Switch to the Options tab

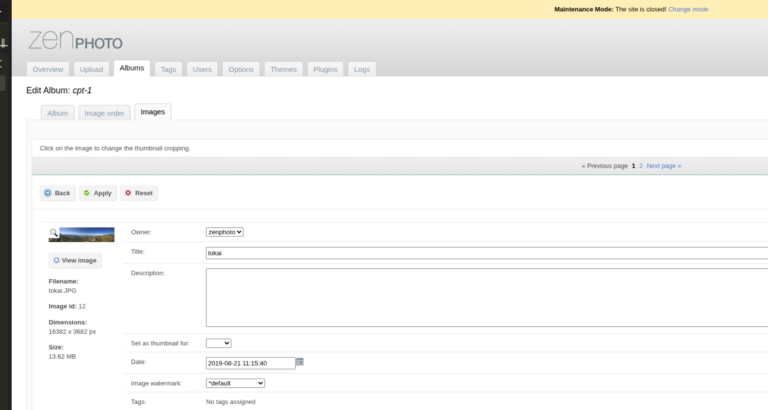241,69
